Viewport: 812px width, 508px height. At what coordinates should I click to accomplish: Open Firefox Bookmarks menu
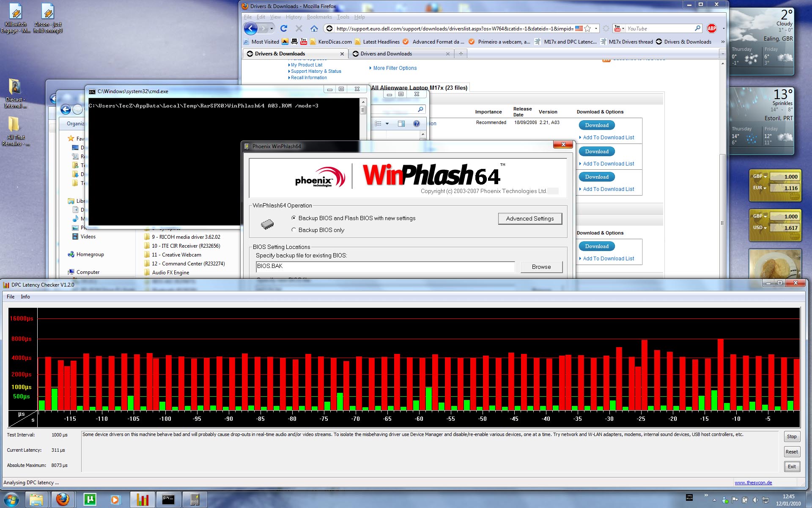point(319,17)
